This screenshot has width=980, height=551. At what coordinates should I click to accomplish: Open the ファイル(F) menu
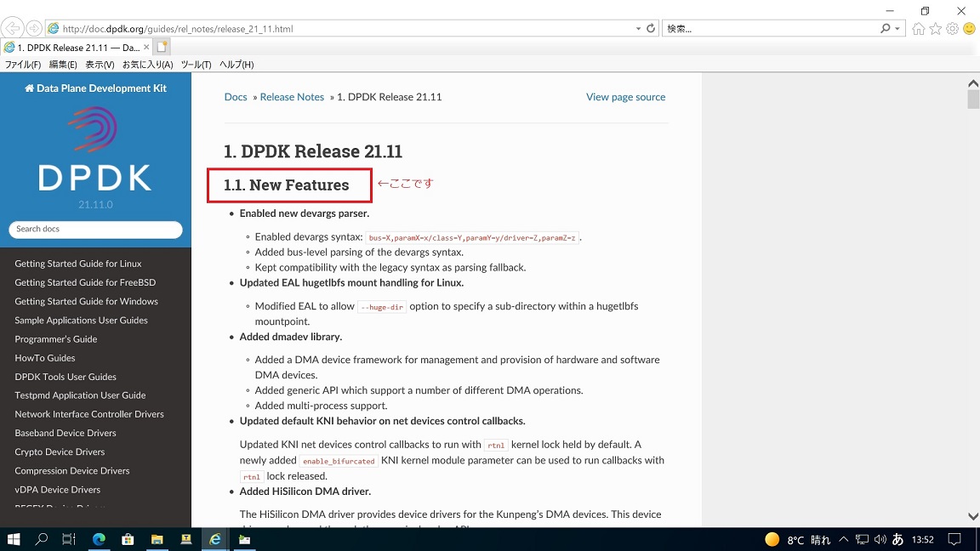(23, 65)
